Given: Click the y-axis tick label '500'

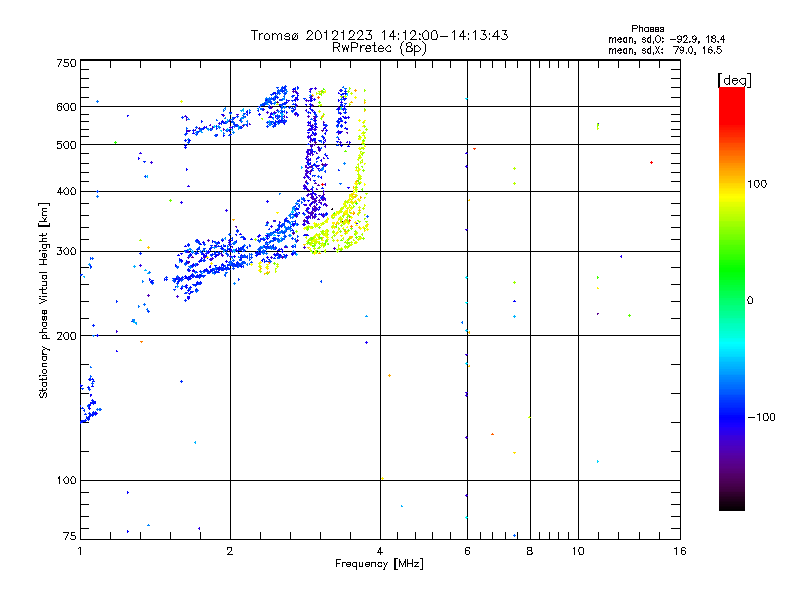Looking at the screenshot, I should (x=66, y=145).
